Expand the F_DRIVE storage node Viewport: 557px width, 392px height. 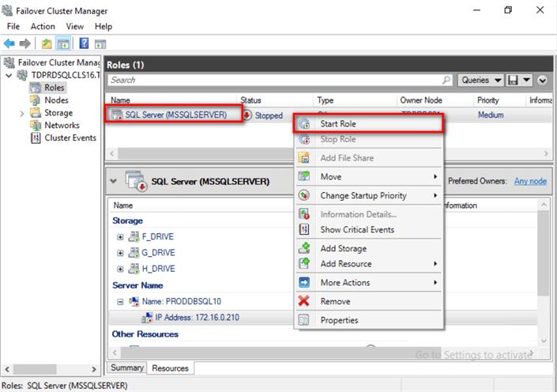click(x=120, y=236)
